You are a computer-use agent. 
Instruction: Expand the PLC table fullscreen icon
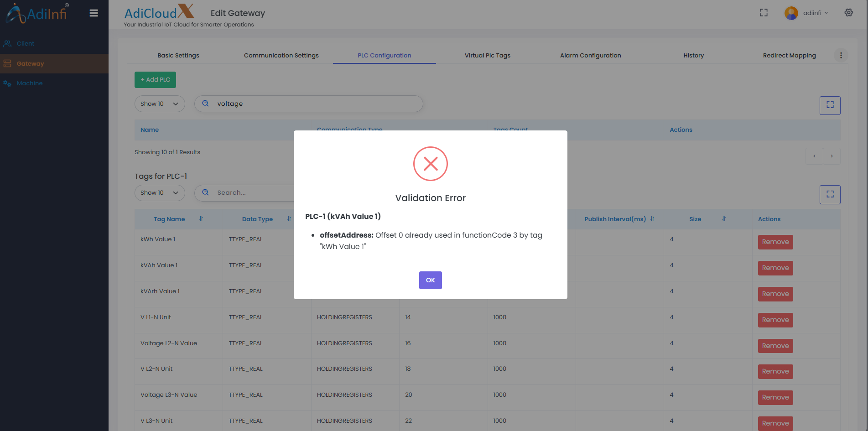click(830, 105)
